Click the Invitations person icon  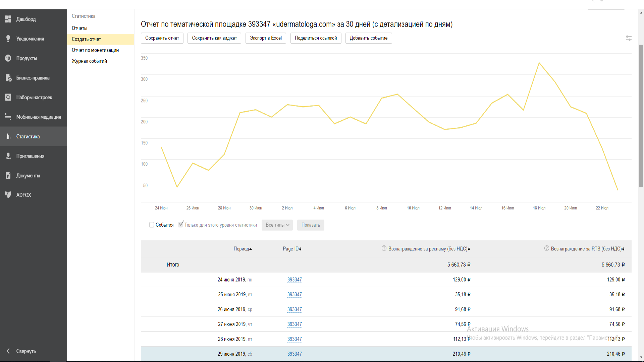(x=8, y=156)
